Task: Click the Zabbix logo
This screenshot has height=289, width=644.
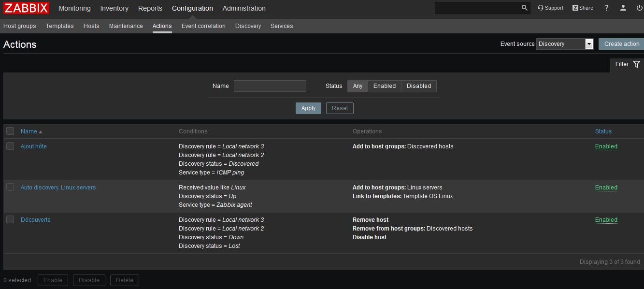Action: click(x=26, y=8)
